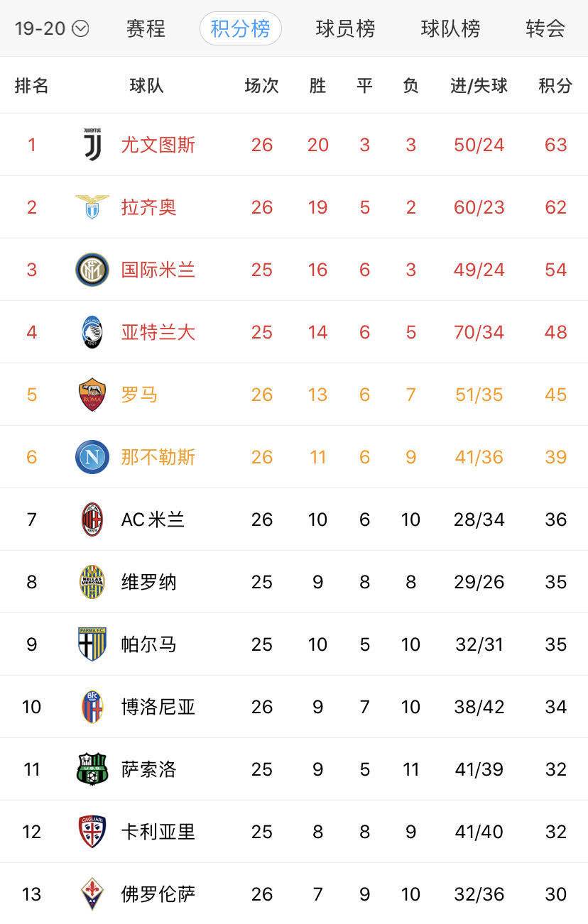
Task: Switch to the 球员榜 tab
Action: tap(345, 29)
